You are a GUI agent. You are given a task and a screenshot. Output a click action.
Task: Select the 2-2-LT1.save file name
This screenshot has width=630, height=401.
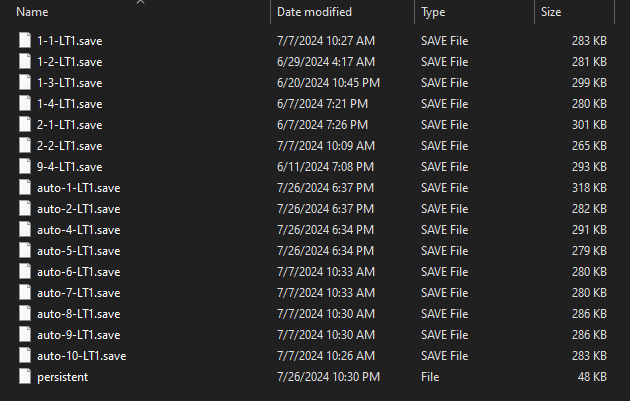(69, 145)
